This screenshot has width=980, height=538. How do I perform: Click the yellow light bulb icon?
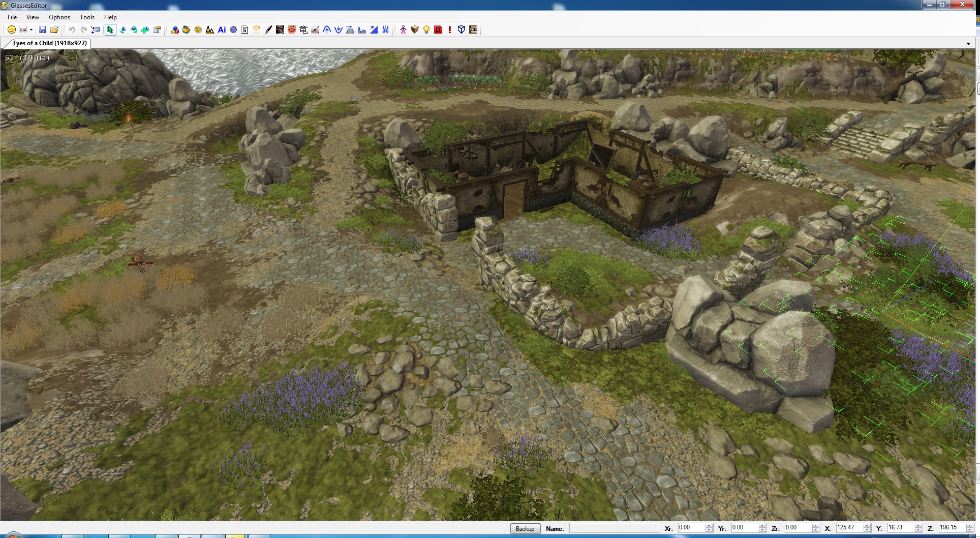[x=426, y=30]
